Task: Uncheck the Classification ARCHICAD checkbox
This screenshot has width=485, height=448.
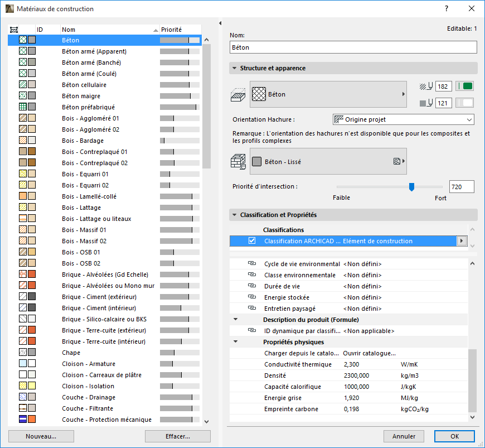Action: point(252,241)
